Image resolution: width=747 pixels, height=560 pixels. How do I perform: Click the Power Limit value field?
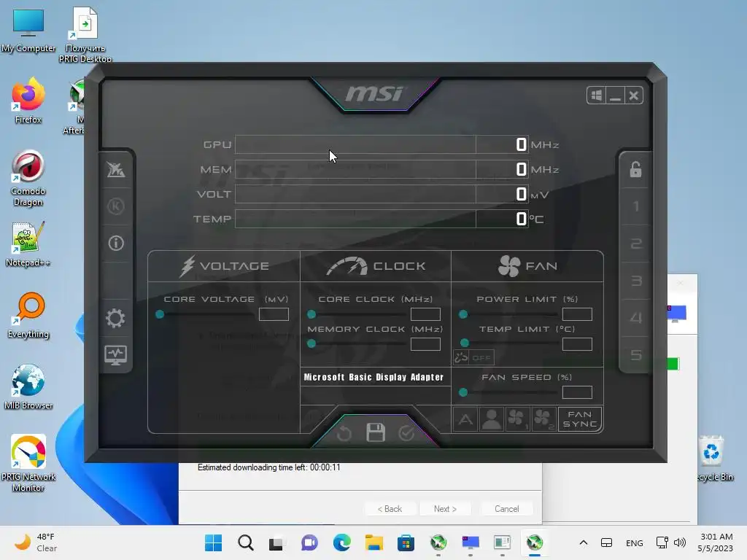(x=577, y=314)
